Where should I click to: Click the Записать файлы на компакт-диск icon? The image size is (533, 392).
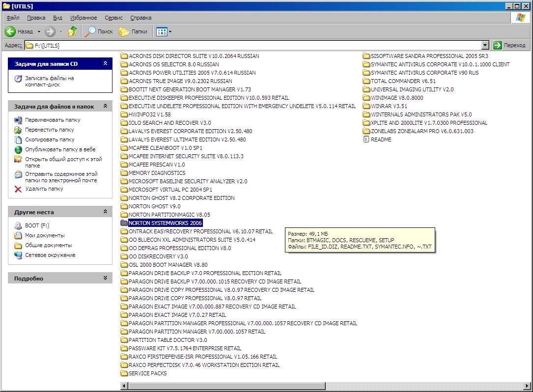18,79
